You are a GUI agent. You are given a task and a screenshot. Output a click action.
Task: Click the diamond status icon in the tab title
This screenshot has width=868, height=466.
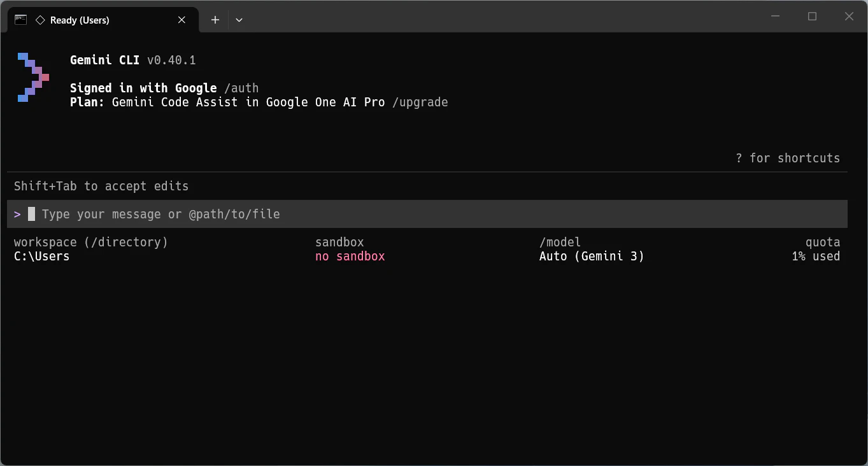pyautogui.click(x=40, y=20)
